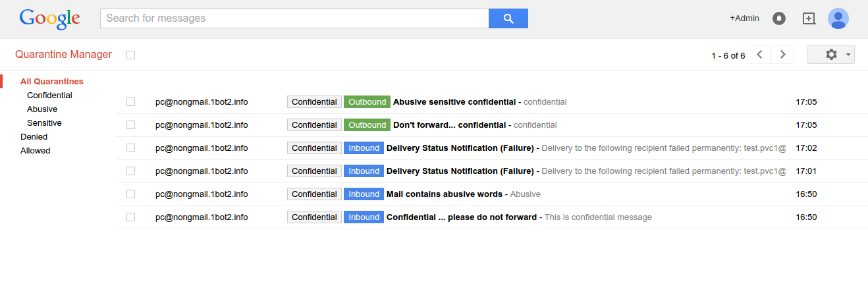868x301 pixels.
Task: Select the 'Abusive sensitive confidential' message checkbox
Action: click(x=130, y=102)
